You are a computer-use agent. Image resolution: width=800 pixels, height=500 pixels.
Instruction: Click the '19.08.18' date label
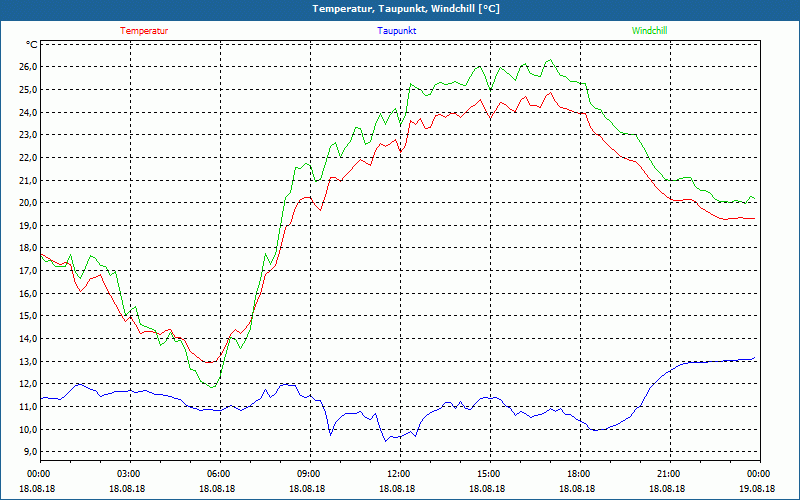pyautogui.click(x=757, y=489)
